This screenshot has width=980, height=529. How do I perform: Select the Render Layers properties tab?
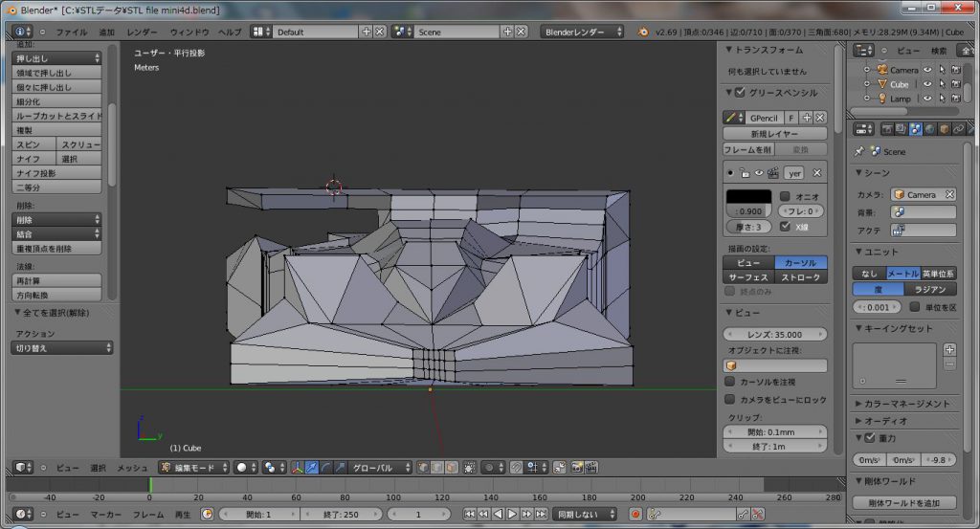pos(901,128)
